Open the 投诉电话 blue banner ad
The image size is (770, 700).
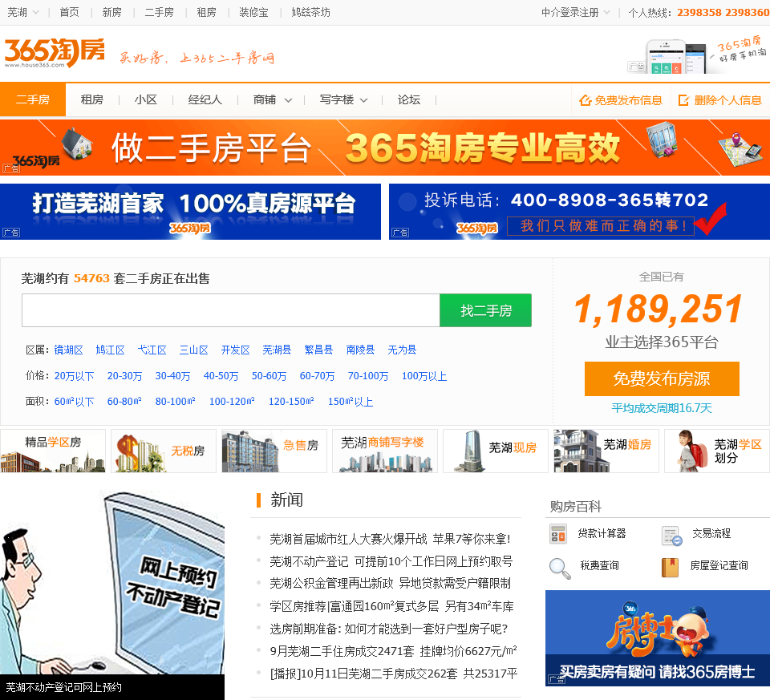click(579, 212)
